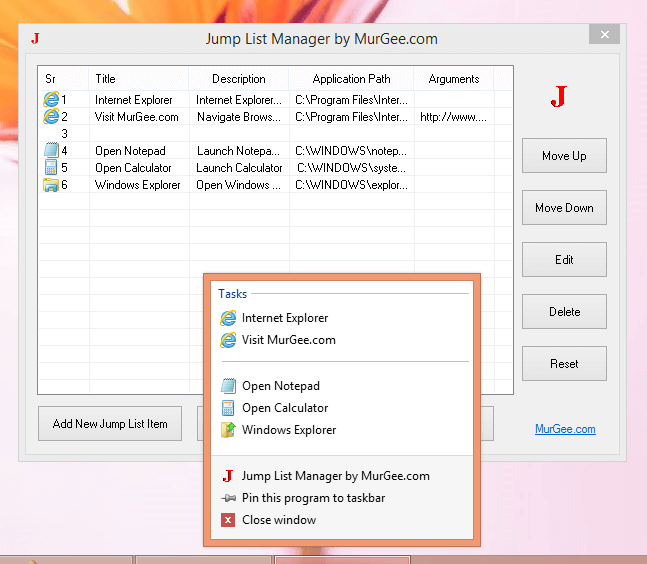Click the Navigate Brows... description cell
Image resolution: width=647 pixels, height=564 pixels.
pyautogui.click(x=239, y=117)
